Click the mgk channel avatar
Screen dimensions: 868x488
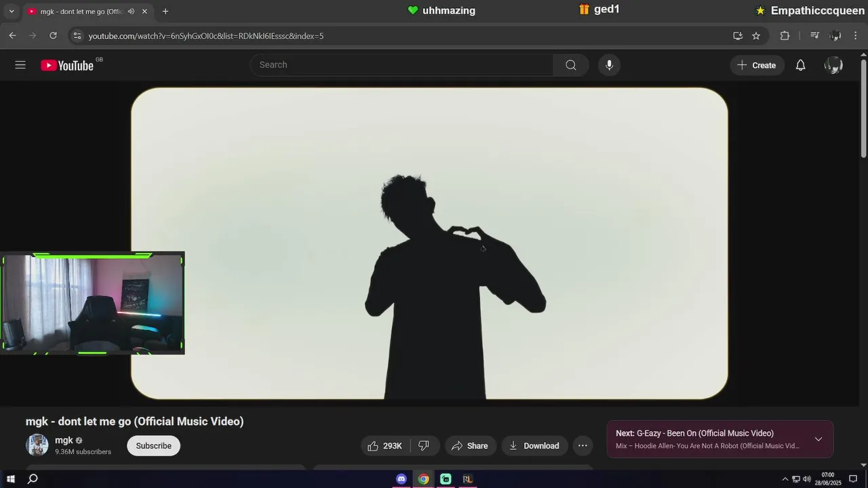coord(37,445)
